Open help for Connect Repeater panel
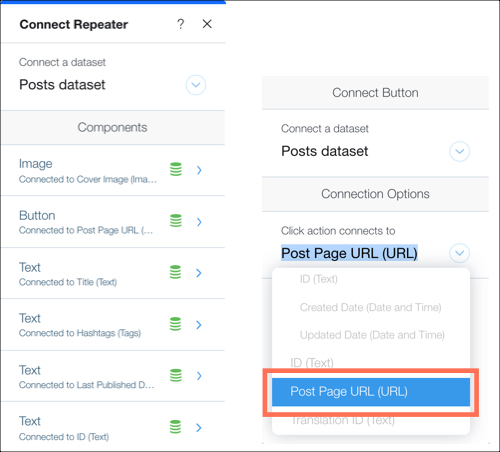 point(180,24)
